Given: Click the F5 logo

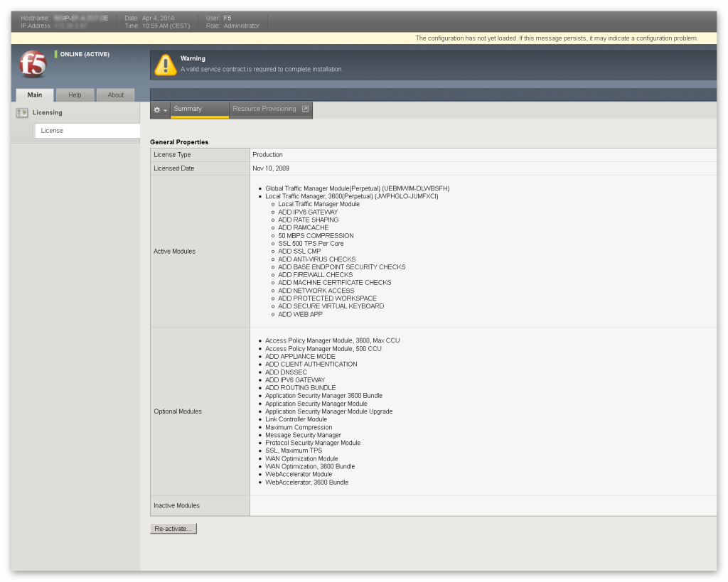Looking at the screenshot, I should (33, 63).
